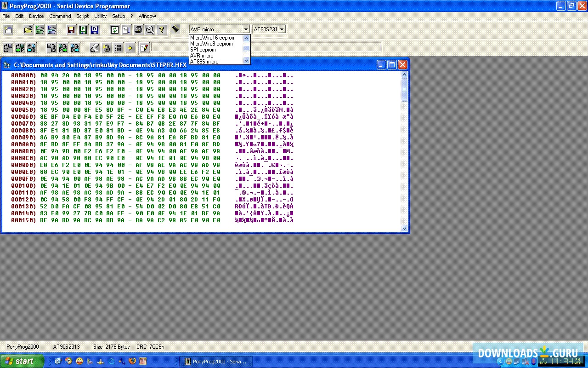Open security and configuration bits via padlock icon
588x368 pixels.
pos(107,47)
